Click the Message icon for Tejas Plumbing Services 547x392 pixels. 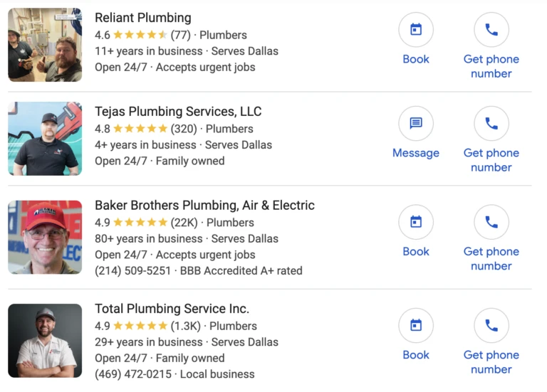pos(416,124)
